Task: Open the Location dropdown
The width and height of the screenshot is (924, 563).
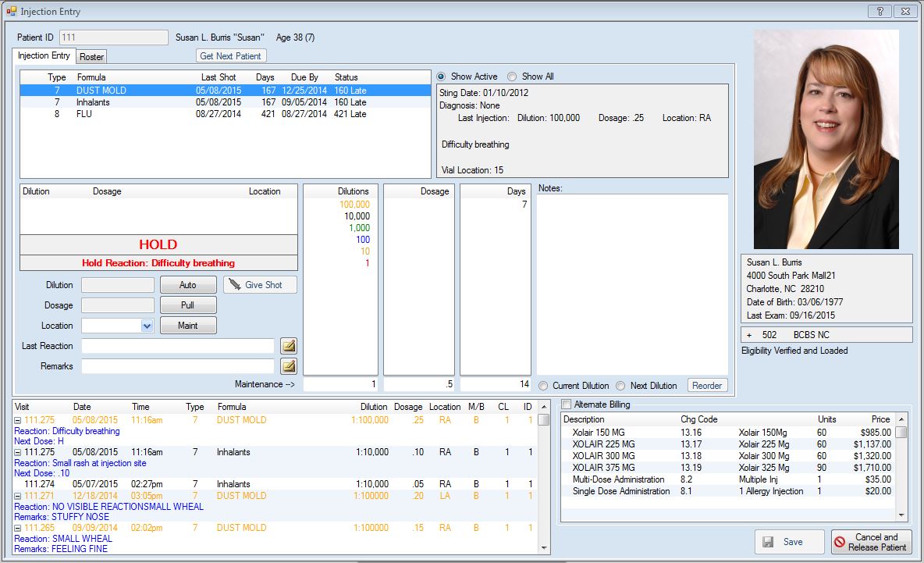Action: pos(147,326)
